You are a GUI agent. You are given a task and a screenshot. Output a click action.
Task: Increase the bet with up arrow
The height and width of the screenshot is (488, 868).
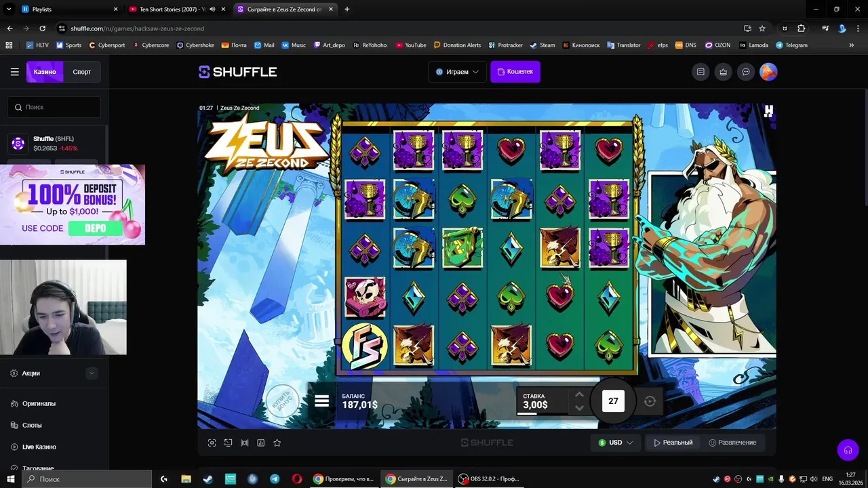point(579,394)
